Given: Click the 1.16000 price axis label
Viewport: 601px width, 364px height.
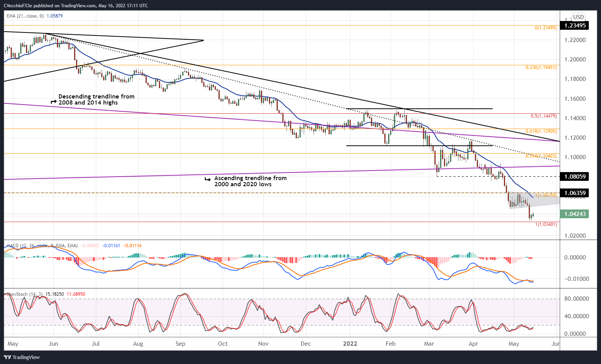Looking at the screenshot, I should (575, 99).
